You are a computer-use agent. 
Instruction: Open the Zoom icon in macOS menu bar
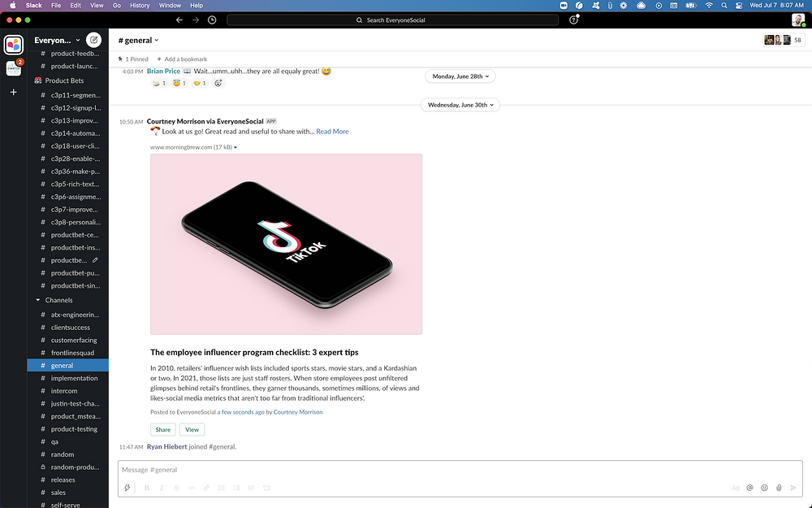564,5
